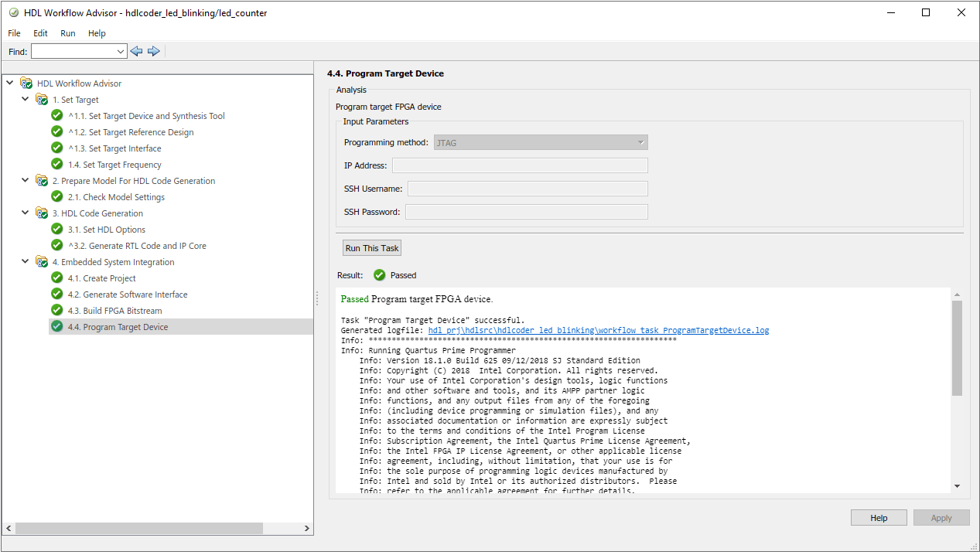
Task: Open the Run menu
Action: click(68, 33)
